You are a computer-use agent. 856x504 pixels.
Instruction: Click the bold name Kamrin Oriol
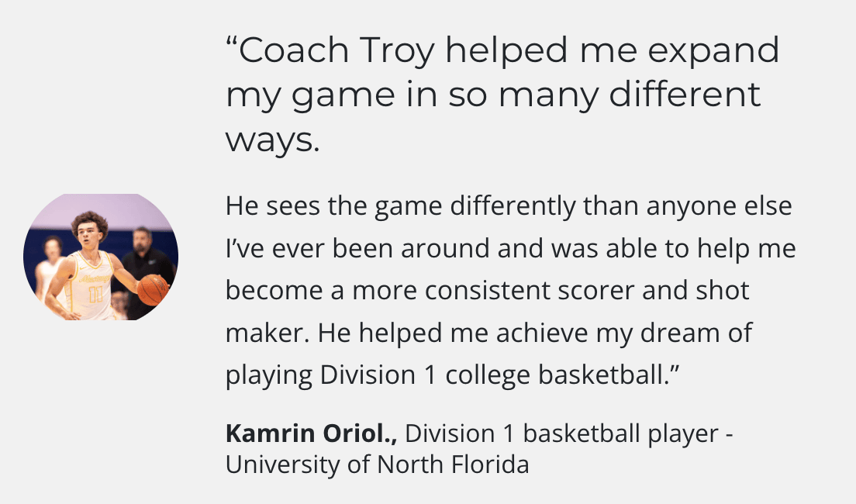[x=312, y=433]
